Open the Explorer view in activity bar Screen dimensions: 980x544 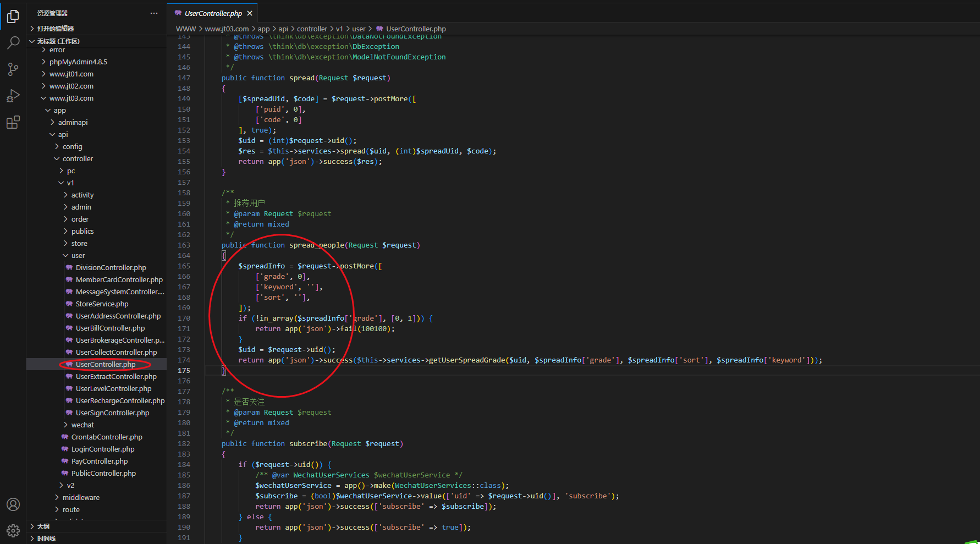13,17
